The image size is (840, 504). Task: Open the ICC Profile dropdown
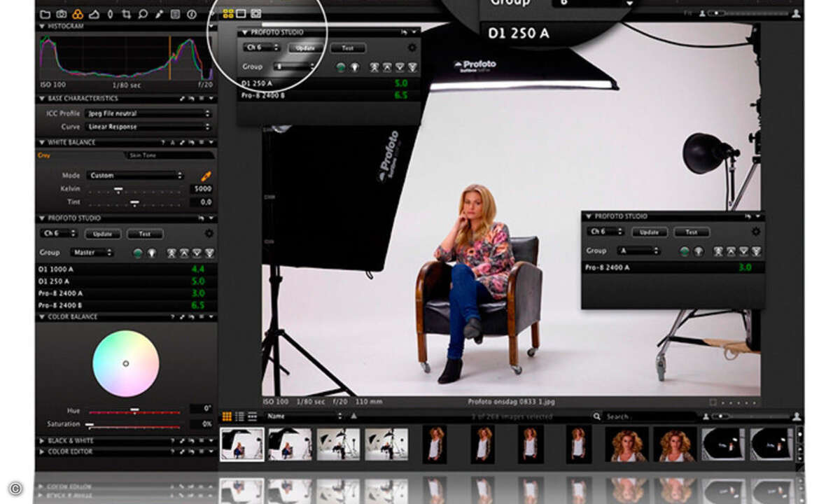(148, 113)
